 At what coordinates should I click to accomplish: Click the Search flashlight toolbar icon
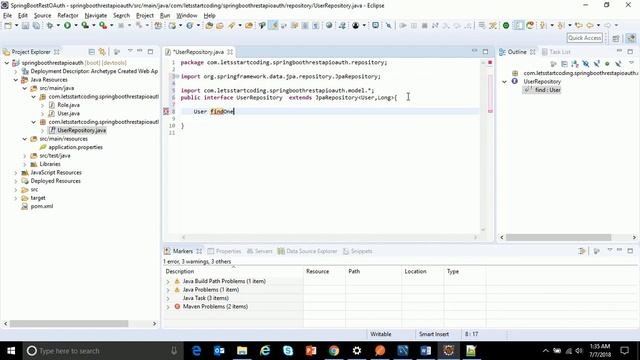[x=231, y=25]
